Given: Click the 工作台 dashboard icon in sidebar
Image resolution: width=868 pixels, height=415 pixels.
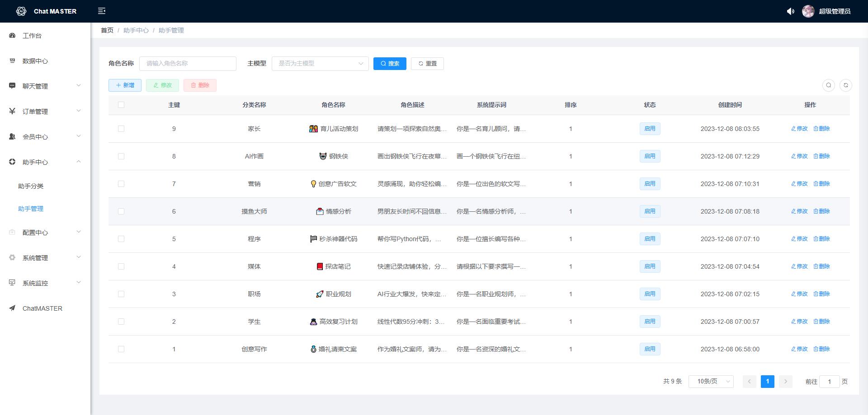Looking at the screenshot, I should pos(12,35).
